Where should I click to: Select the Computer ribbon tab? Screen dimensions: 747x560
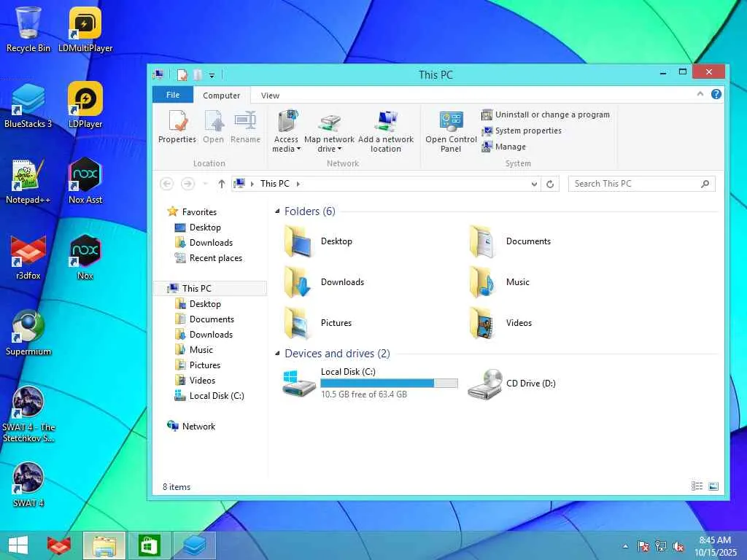pos(222,96)
